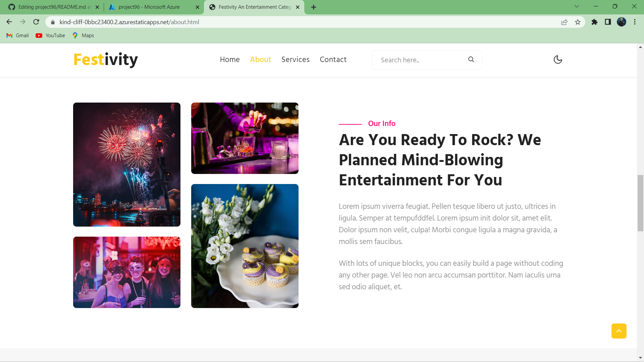Switch to the project96 Microsoft Azure tab
This screenshot has height=362, width=644.
(149, 7)
